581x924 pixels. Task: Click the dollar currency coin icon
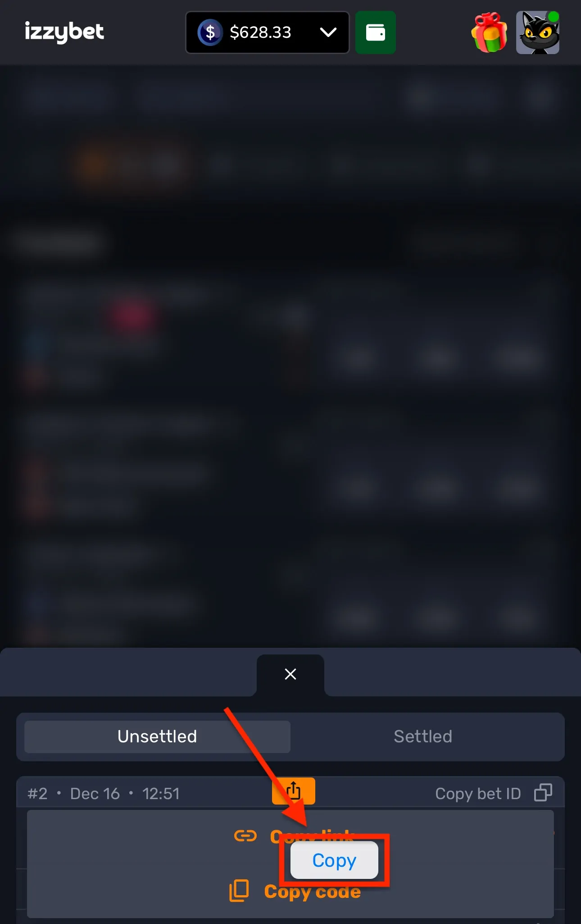(x=210, y=32)
